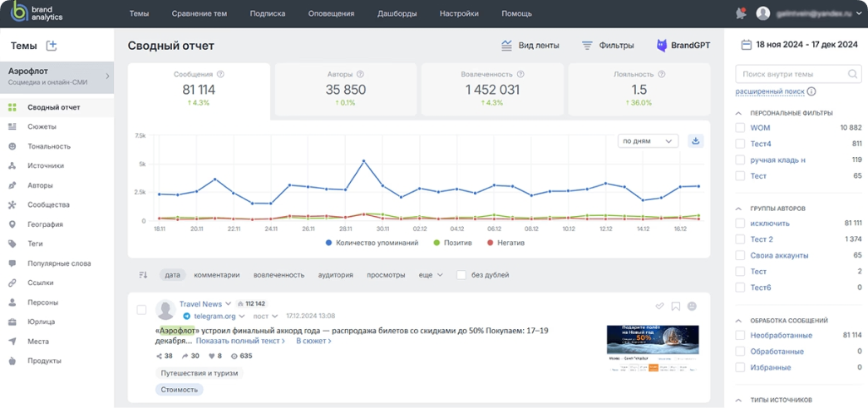Image resolution: width=868 pixels, height=408 pixels.
Task: Expand the Аэрофлот theme chevron
Action: (107, 76)
